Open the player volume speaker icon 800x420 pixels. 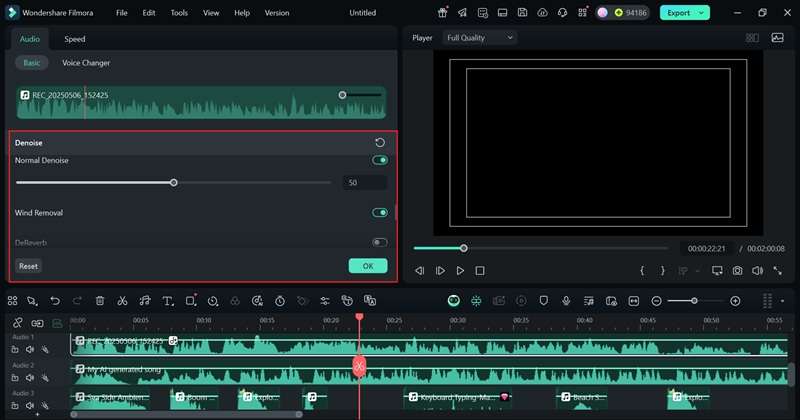[x=758, y=270]
